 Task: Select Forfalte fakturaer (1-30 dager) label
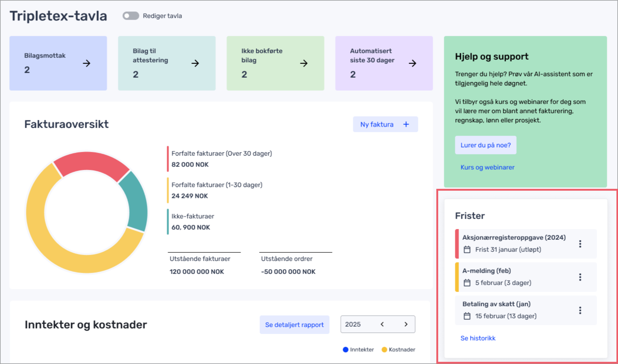tap(217, 185)
